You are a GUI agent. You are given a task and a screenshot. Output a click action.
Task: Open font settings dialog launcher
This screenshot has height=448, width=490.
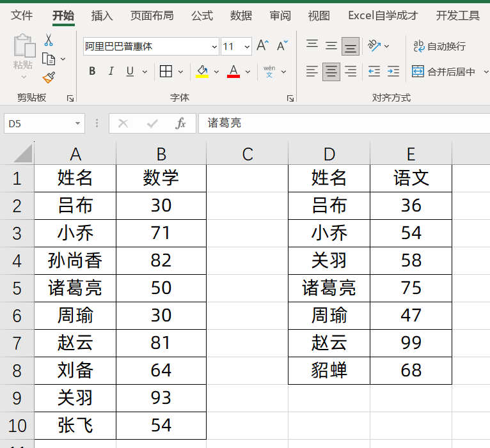coord(290,98)
